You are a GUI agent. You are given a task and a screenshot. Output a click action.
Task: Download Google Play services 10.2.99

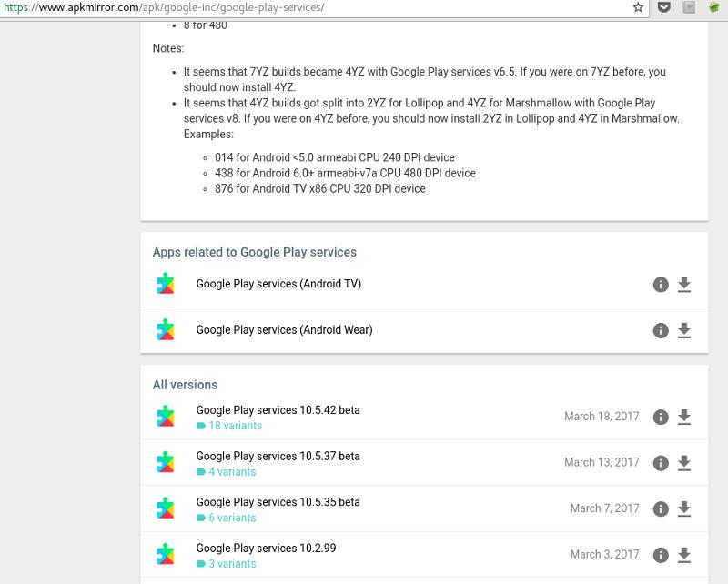684,555
